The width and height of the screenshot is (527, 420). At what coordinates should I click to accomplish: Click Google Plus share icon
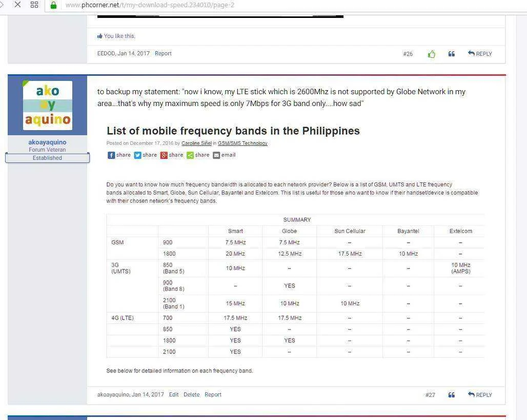tap(164, 155)
